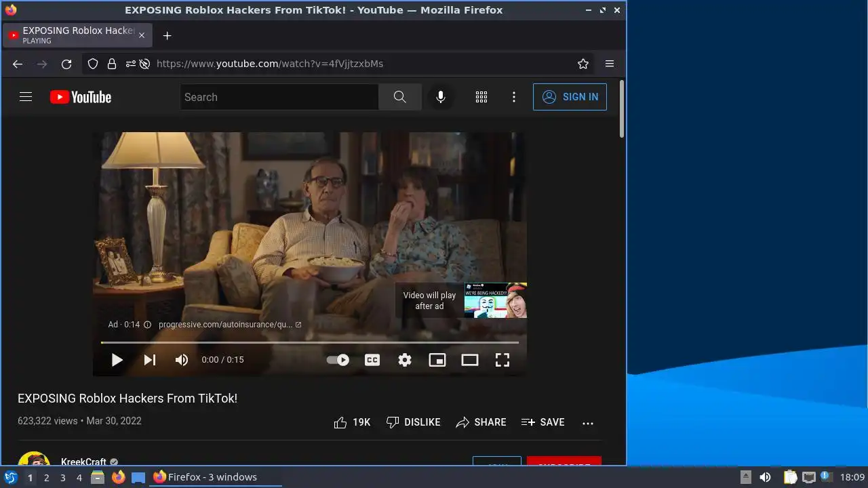868x488 pixels.
Task: Open tracking protection shield panel
Action: coord(94,64)
